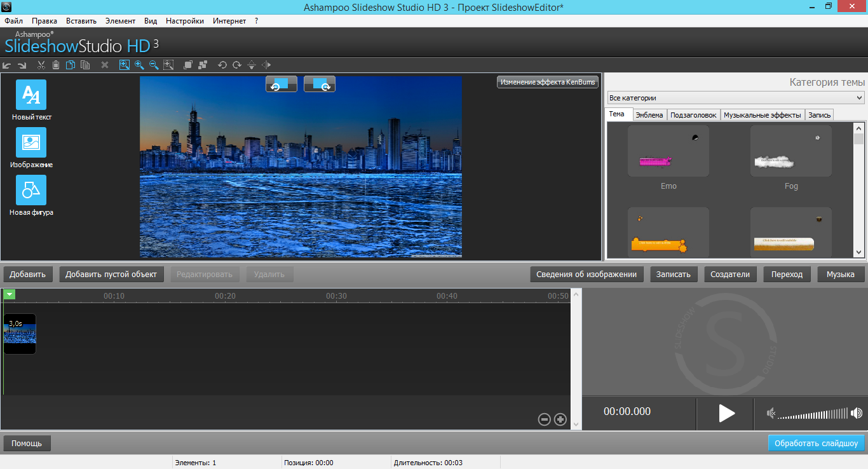
Task: Open the Все категории dropdown
Action: click(735, 98)
